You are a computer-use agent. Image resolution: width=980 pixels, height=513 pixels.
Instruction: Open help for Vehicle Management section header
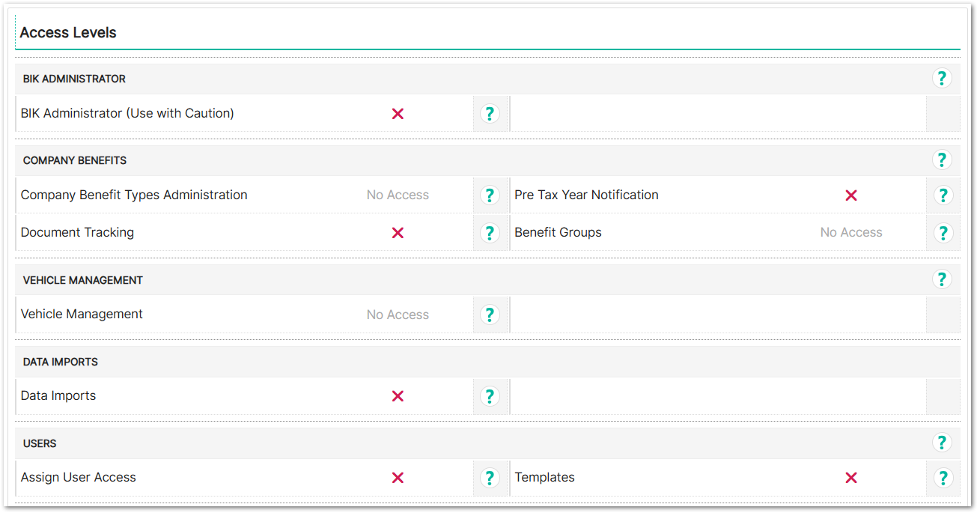942,279
